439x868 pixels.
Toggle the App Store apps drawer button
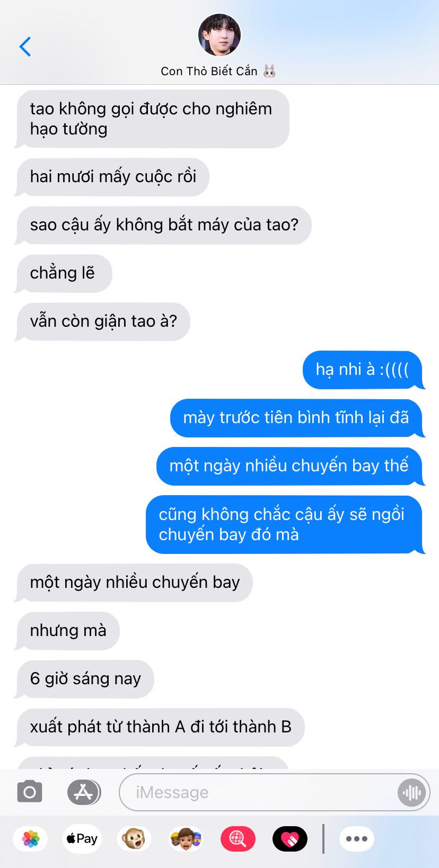coord(84,792)
